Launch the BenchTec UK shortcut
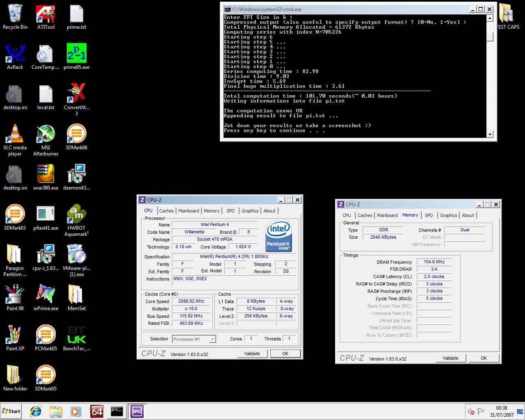The width and height of the screenshot is (525, 420). 76,338
